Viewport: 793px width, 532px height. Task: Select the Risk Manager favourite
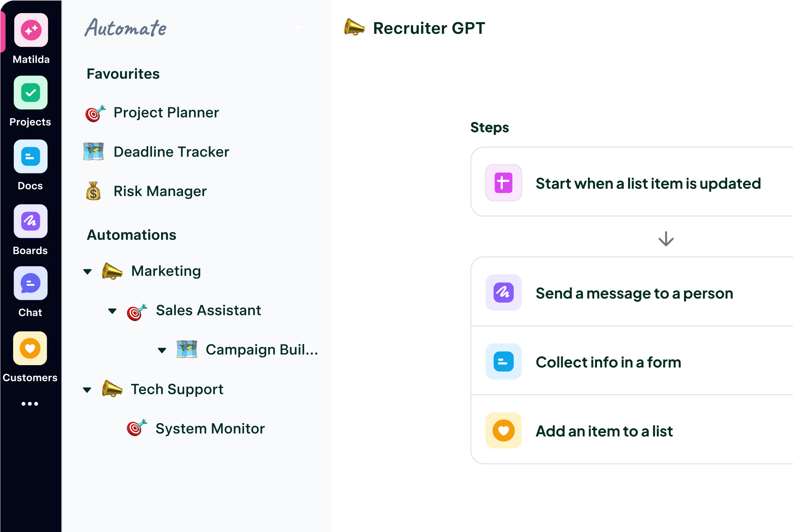point(160,191)
